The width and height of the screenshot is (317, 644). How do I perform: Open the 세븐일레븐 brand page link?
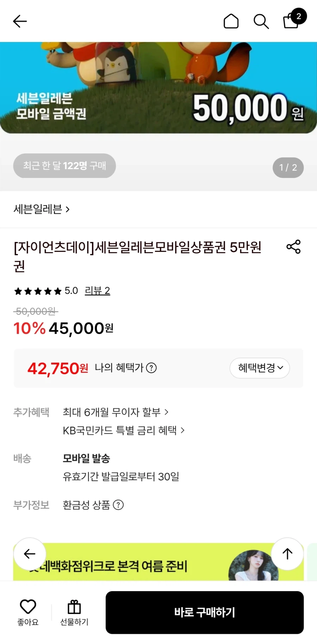[42, 209]
